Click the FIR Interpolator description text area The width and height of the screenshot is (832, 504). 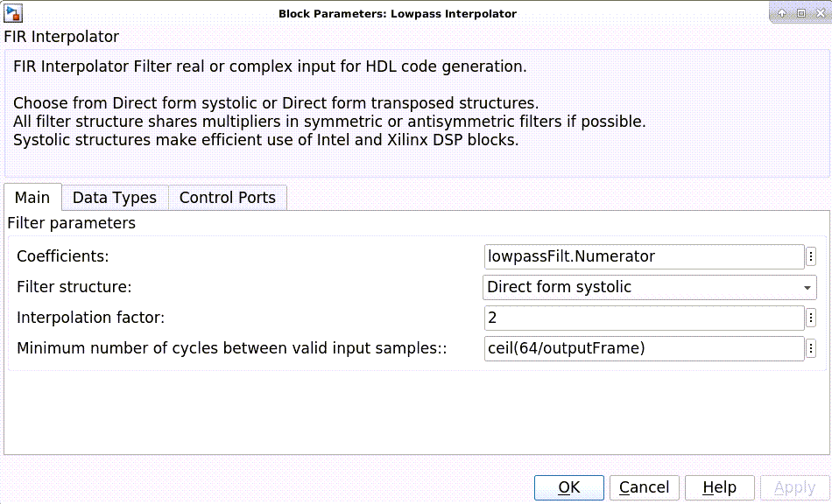(x=416, y=115)
